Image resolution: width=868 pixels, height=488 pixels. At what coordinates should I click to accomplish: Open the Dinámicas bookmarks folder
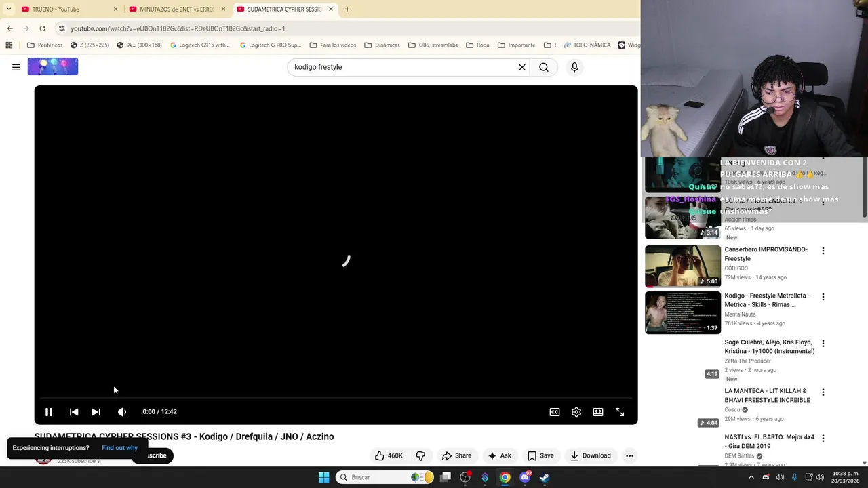point(382,45)
